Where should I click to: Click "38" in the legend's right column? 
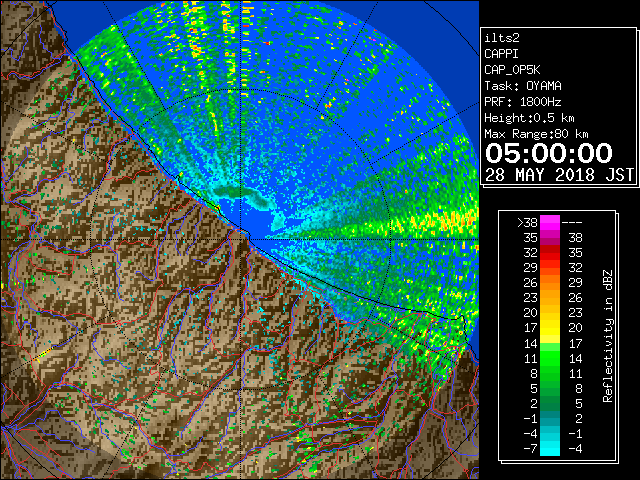[x=575, y=238]
